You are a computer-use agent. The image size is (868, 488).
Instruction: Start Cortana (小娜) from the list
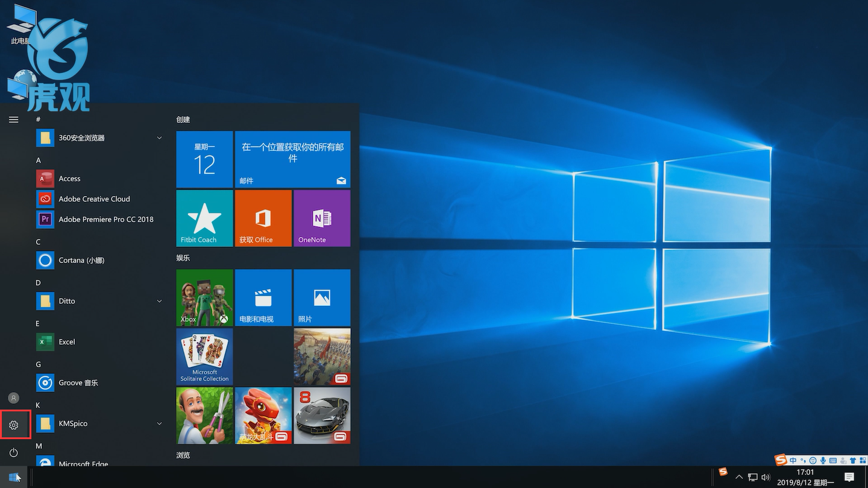(x=99, y=260)
